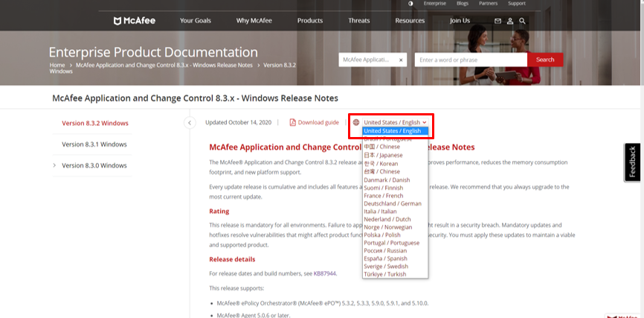644x318 pixels.
Task: Open the Partners link
Action: tap(488, 3)
